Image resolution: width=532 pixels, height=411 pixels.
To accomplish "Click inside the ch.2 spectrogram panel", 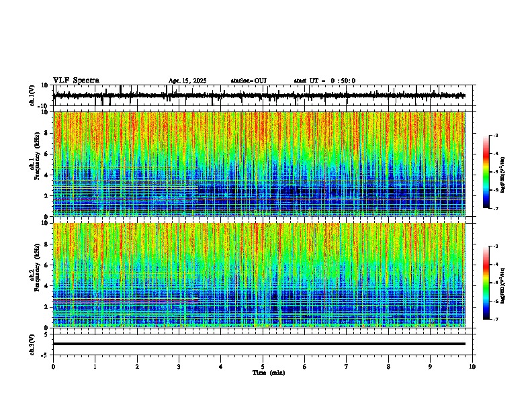I will click(259, 275).
